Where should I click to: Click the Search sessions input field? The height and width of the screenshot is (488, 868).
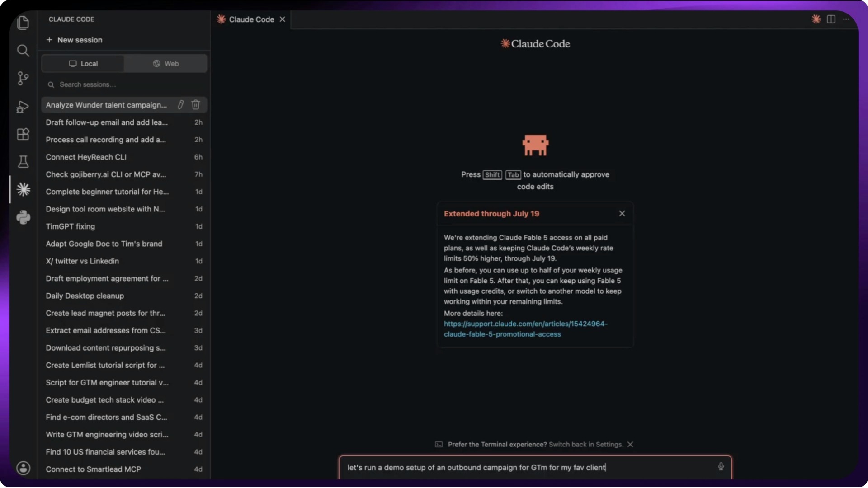point(124,84)
